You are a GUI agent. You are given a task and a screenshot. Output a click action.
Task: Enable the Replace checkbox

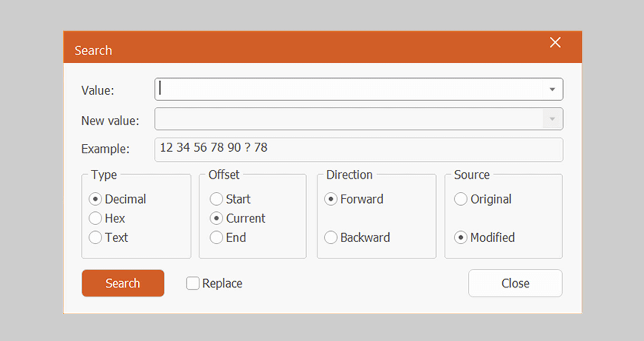click(x=193, y=283)
